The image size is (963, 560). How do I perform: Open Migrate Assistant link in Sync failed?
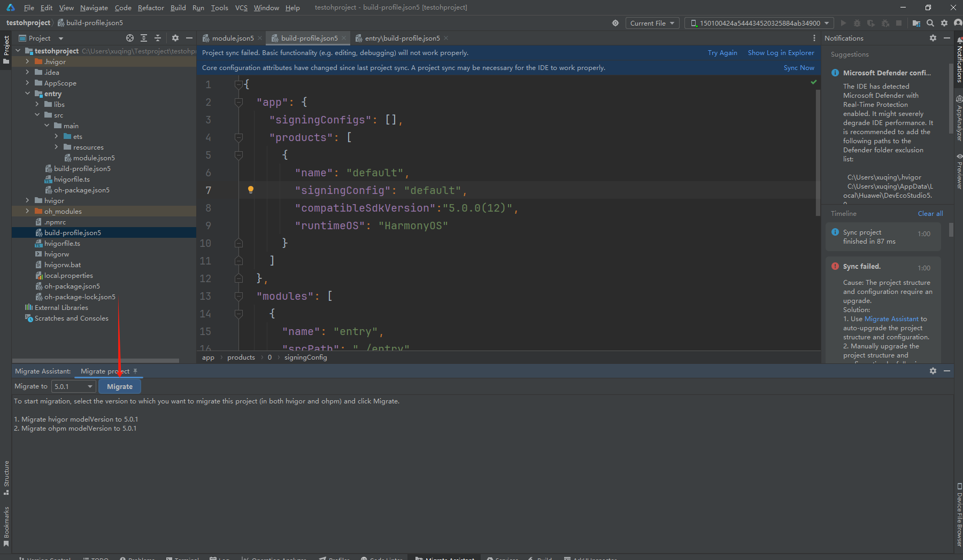pos(891,318)
